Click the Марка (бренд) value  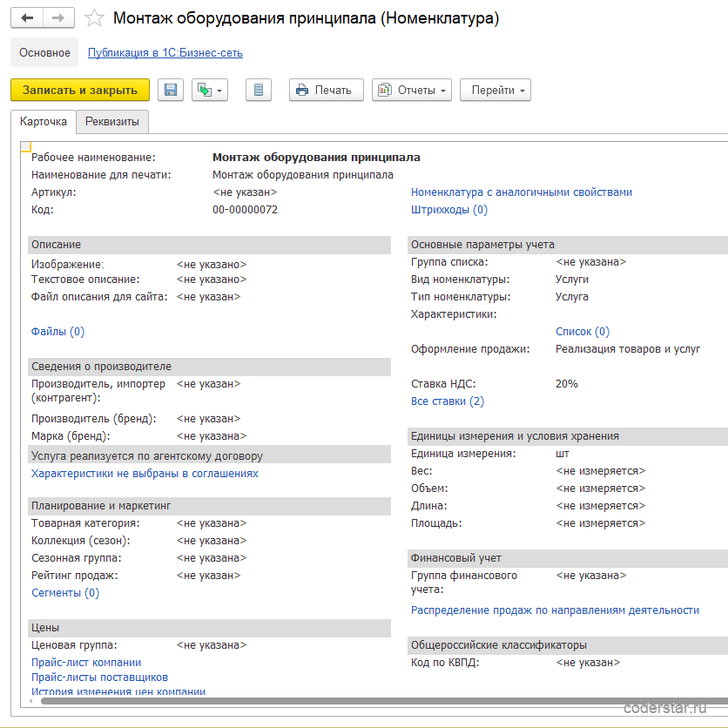coord(212,436)
